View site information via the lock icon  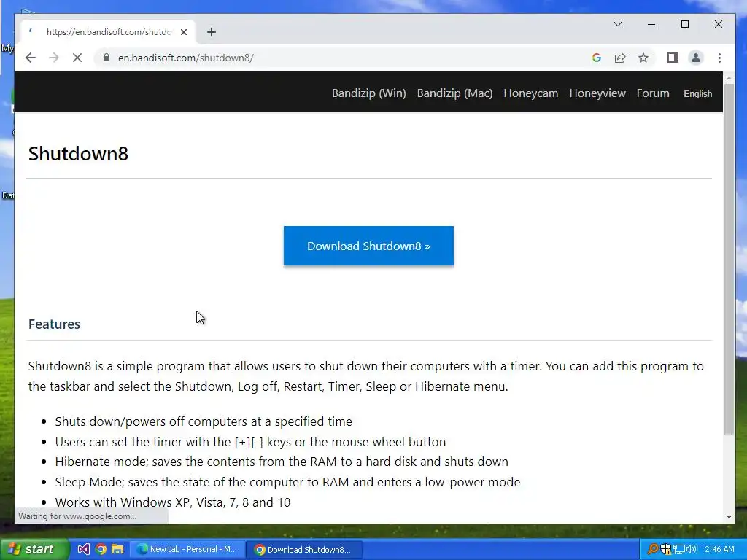(x=107, y=58)
